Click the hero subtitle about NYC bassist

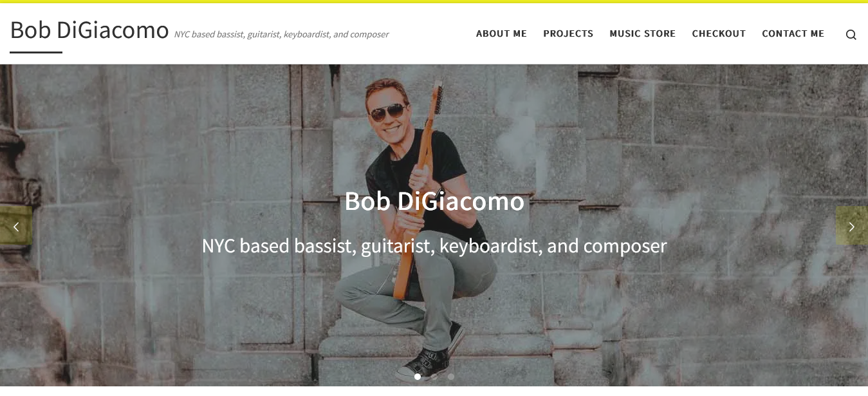(x=434, y=246)
